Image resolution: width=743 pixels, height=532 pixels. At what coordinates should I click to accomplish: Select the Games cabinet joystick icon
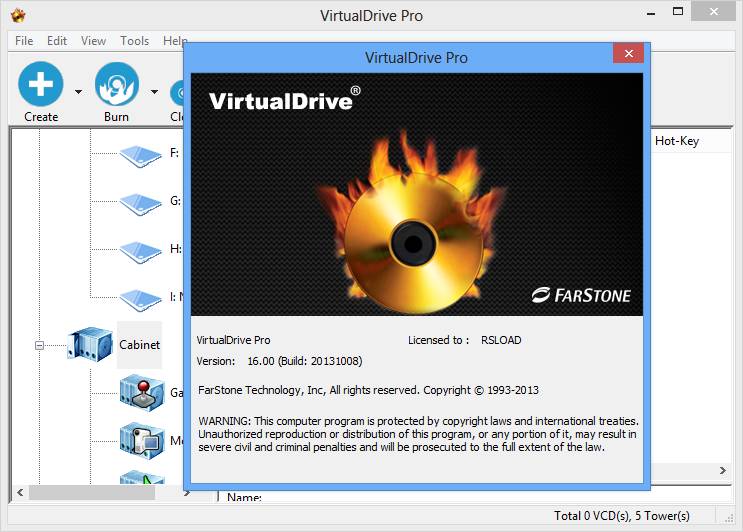click(x=142, y=393)
